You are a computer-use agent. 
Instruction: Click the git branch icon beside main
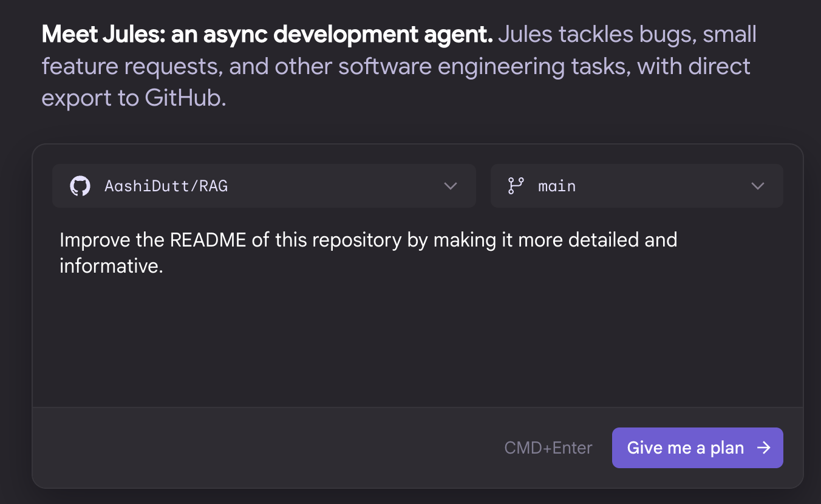pos(516,186)
